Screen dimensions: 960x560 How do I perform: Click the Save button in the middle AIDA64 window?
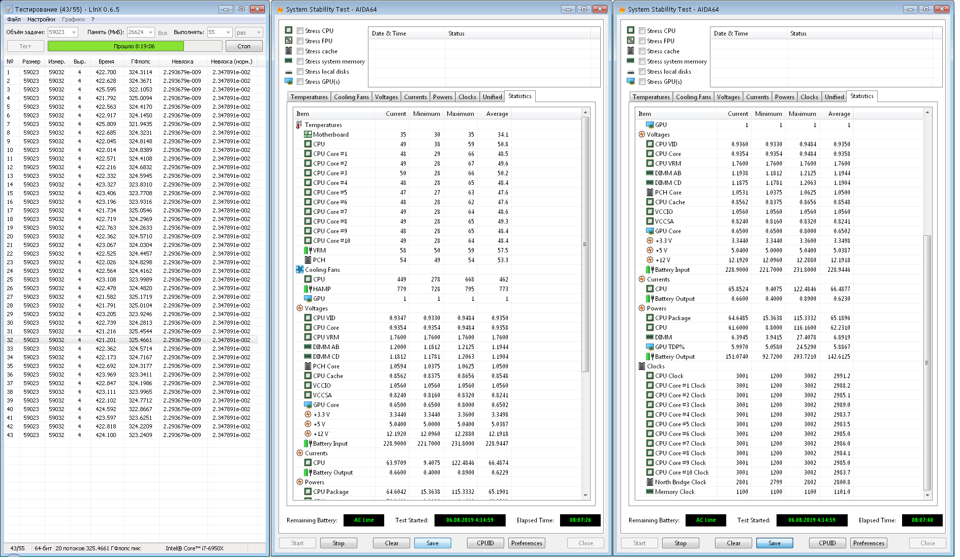(432, 543)
